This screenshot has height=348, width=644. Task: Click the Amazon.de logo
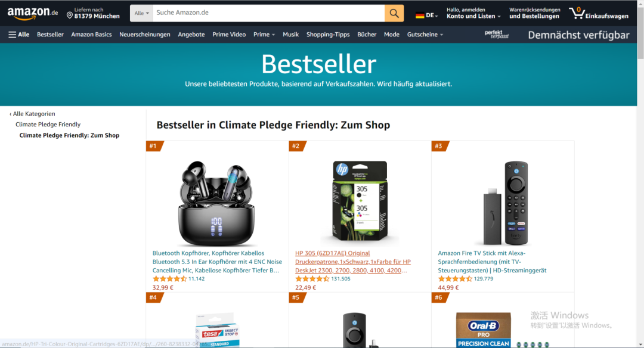point(32,14)
